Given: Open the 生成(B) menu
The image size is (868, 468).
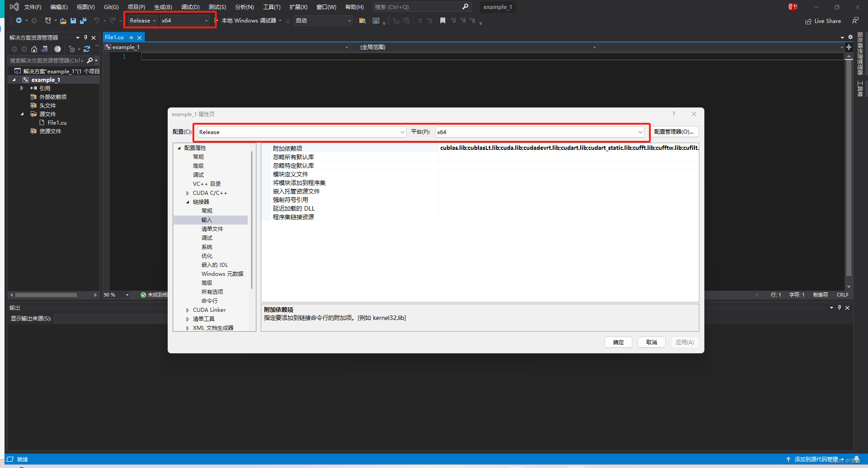Looking at the screenshot, I should click(163, 7).
